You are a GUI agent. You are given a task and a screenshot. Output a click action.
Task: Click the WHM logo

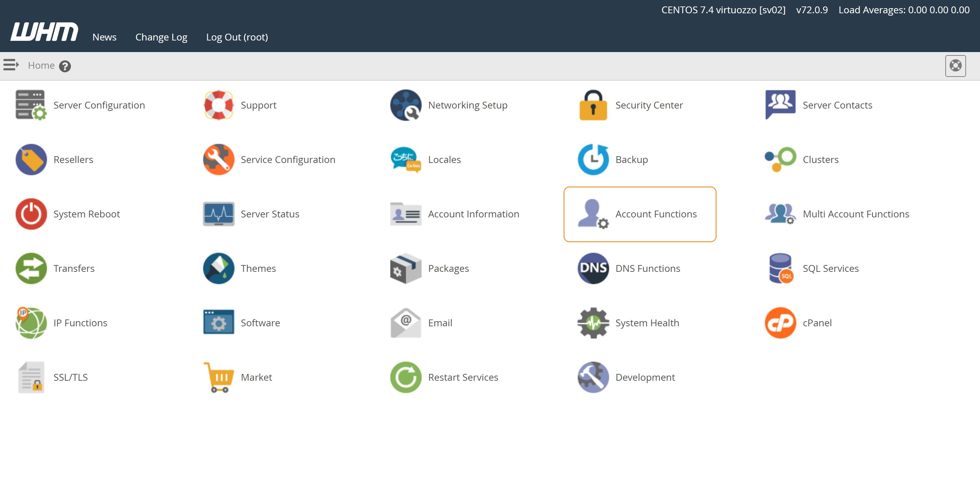44,32
